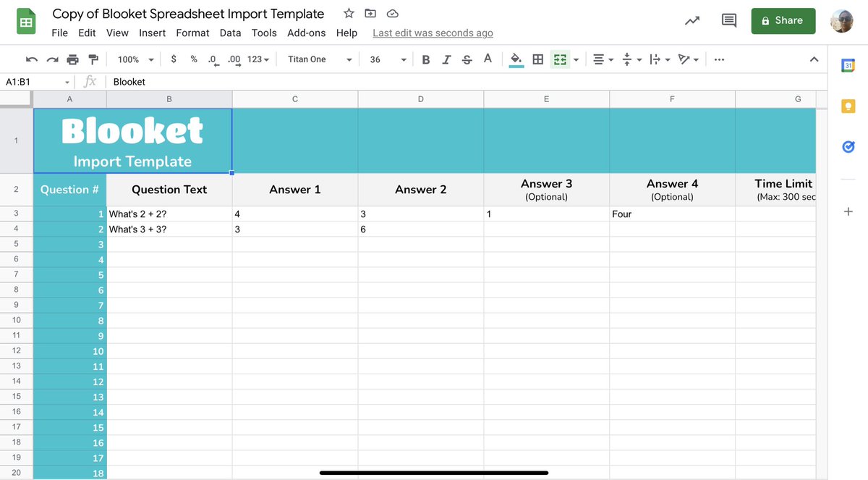
Task: Open the View menu
Action: 117,33
